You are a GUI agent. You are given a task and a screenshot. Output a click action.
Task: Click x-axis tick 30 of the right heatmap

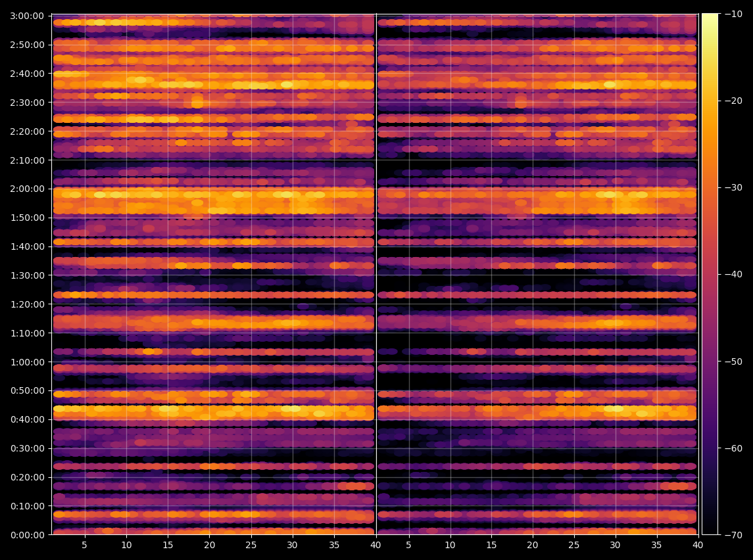615,545
